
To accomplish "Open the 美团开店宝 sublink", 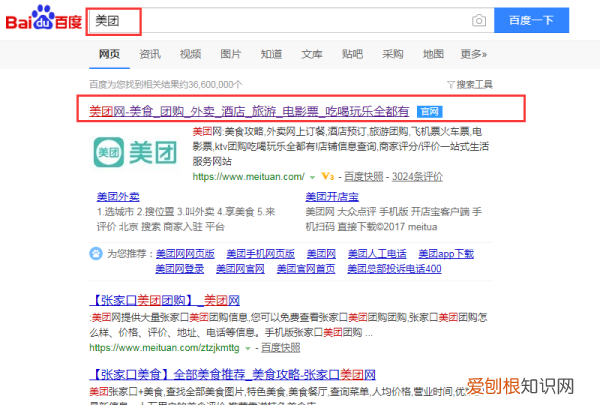I will pos(332,197).
